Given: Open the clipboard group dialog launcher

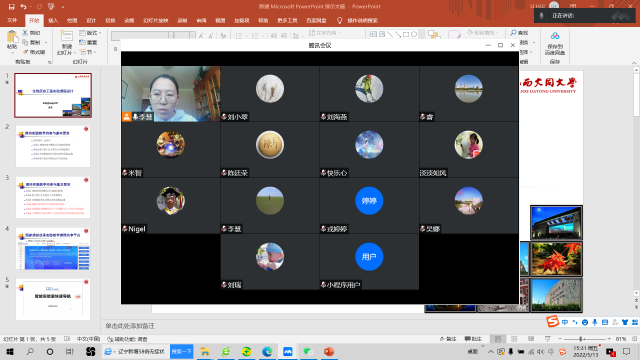Looking at the screenshot, I should pos(49,62).
